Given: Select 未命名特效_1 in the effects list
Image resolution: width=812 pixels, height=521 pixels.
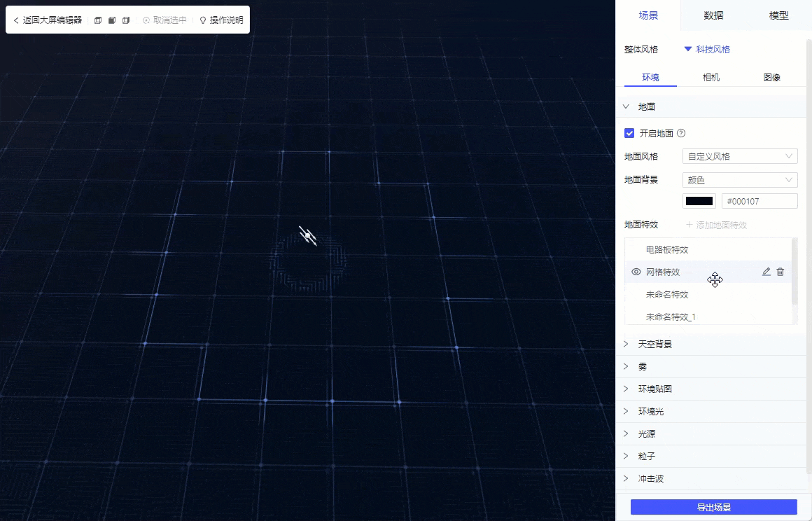Looking at the screenshot, I should point(671,317).
